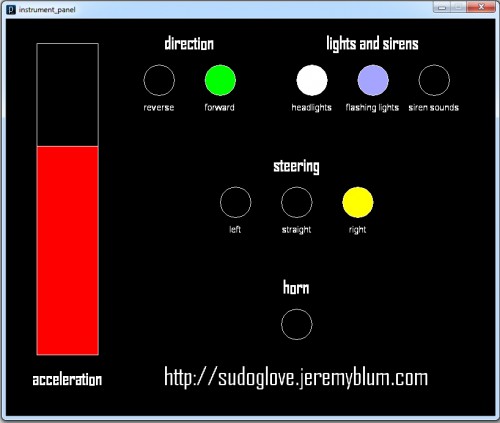Screen dimensions: 500x423
Task: Click the "acceleration" label
Action: 67,380
